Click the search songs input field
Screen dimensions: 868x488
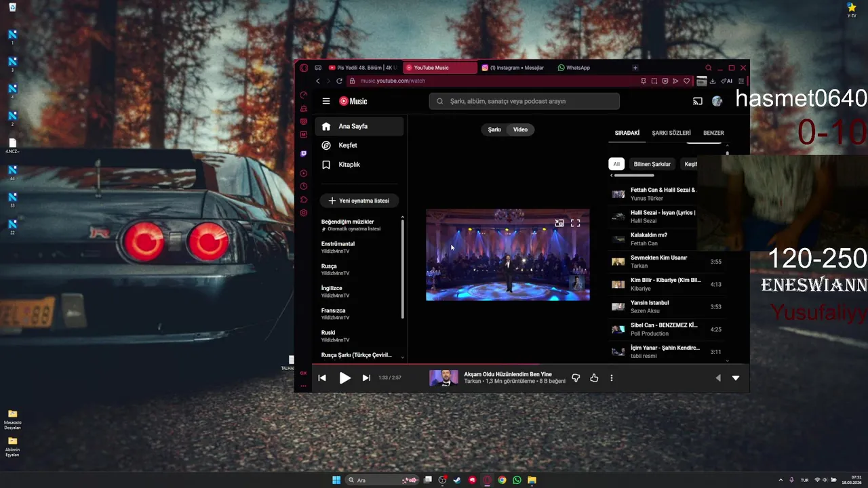[x=524, y=101]
